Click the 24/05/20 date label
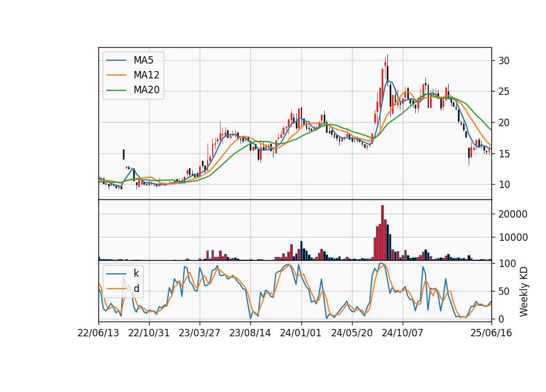The width and height of the screenshot is (546, 392). [x=351, y=333]
